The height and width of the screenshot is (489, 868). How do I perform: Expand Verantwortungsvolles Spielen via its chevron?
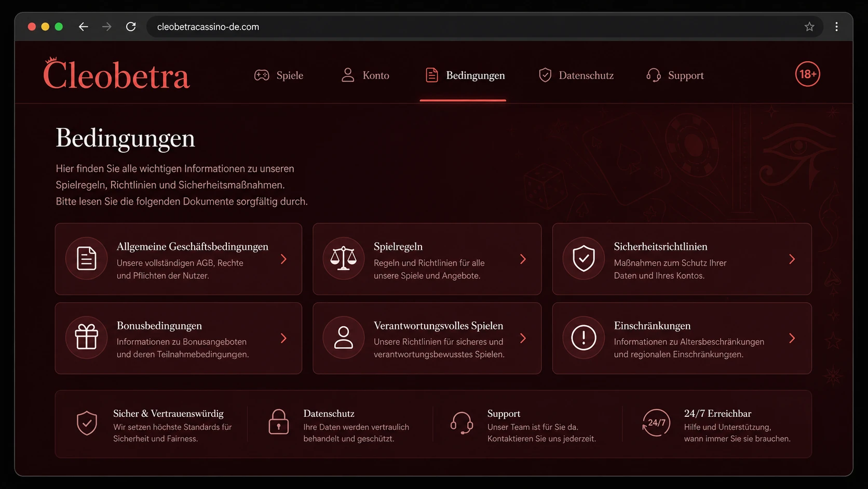(523, 338)
